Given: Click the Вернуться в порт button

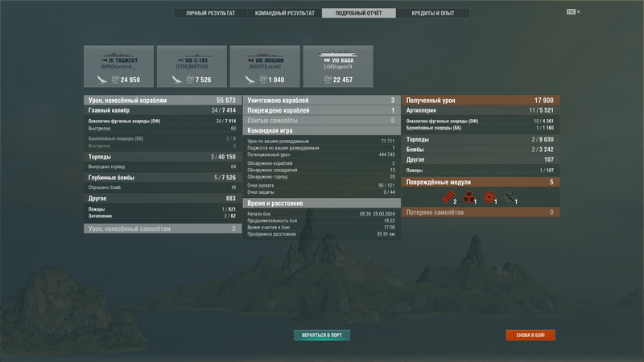Looking at the screenshot, I should tap(322, 335).
